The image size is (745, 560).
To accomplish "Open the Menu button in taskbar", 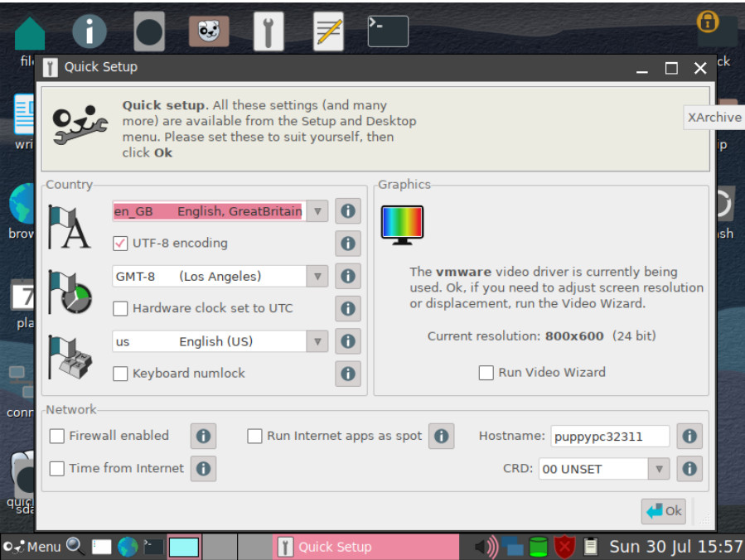I will click(32, 547).
